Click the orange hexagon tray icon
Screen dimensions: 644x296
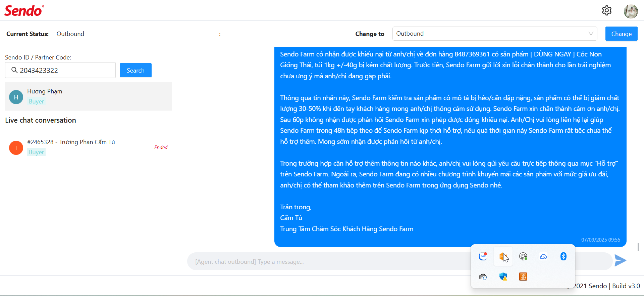503,257
